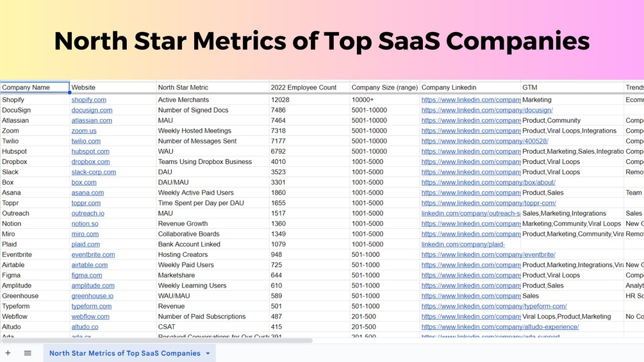Select the Active Merchants cell

(x=213, y=100)
